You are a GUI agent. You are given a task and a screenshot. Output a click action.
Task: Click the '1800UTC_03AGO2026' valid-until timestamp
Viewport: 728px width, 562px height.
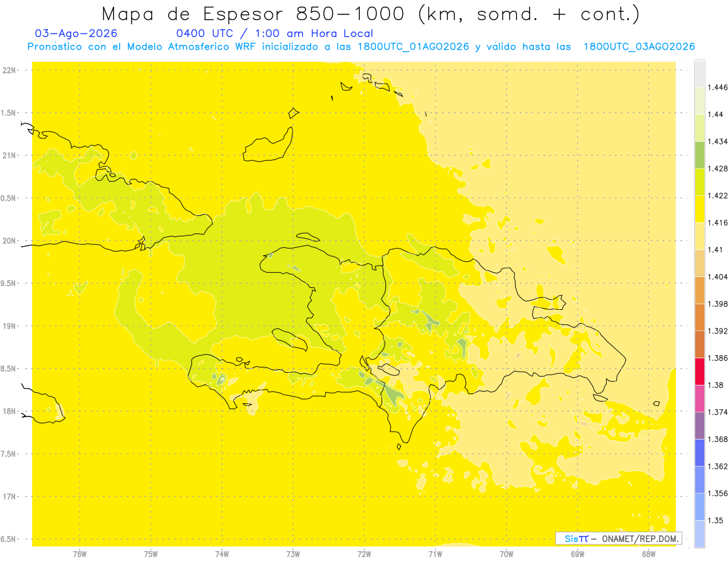click(639, 47)
